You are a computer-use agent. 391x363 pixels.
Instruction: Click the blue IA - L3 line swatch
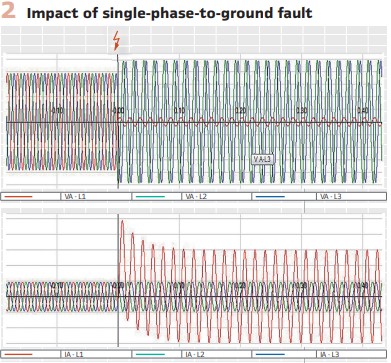pos(270,354)
